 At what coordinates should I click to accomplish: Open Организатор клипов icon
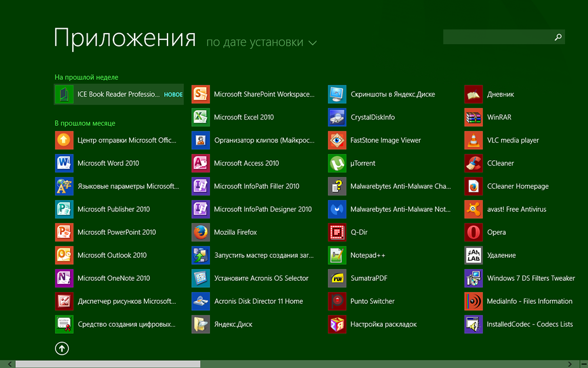click(x=201, y=141)
